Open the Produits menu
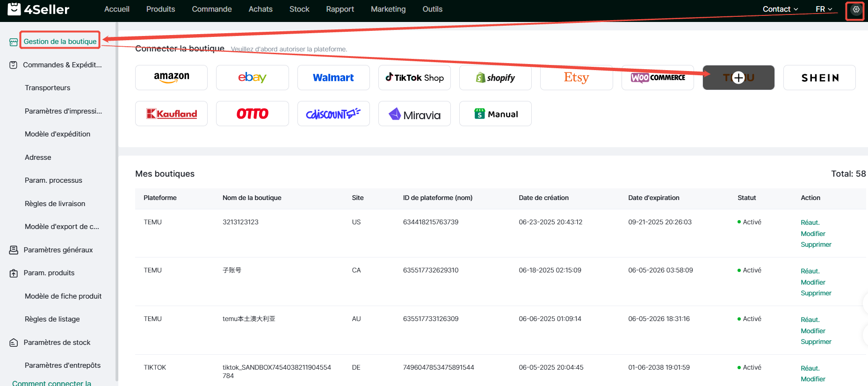Viewport: 868px width, 386px height. pos(160,9)
